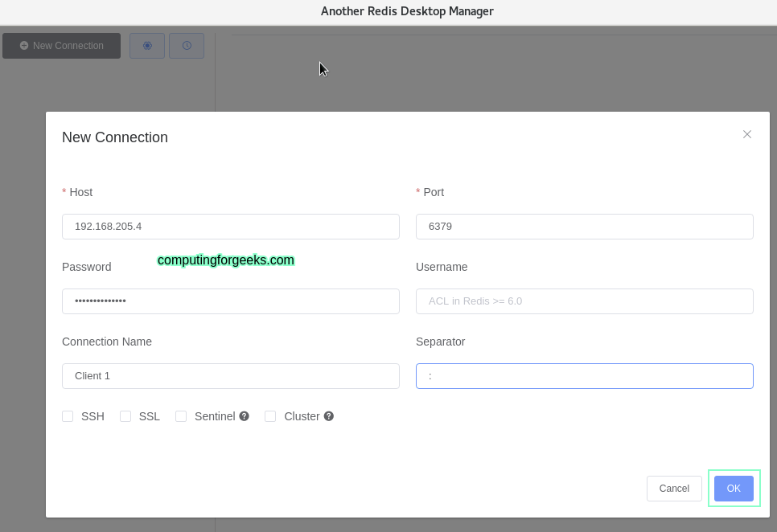Open the connection history clock icon
The height and width of the screenshot is (532, 777).
[x=187, y=46]
